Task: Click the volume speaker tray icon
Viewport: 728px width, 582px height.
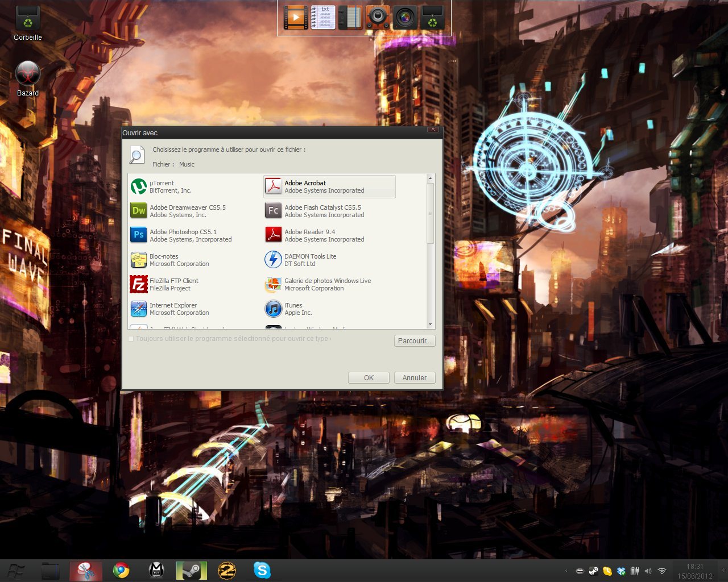Action: pyautogui.click(x=648, y=571)
